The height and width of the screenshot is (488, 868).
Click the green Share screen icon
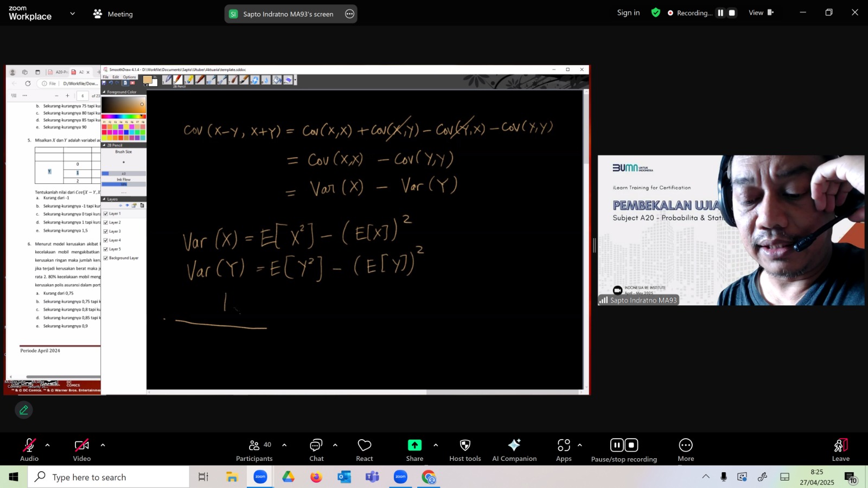pos(414,445)
